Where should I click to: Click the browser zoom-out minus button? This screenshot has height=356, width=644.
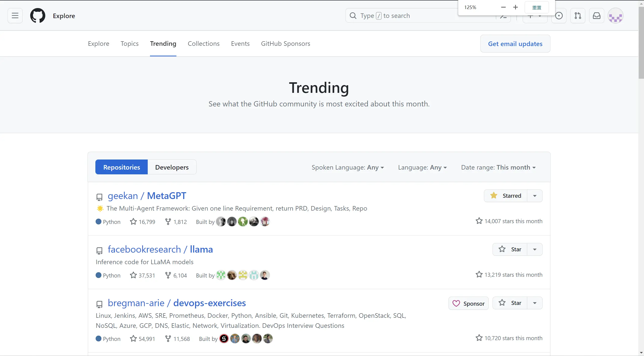503,7
